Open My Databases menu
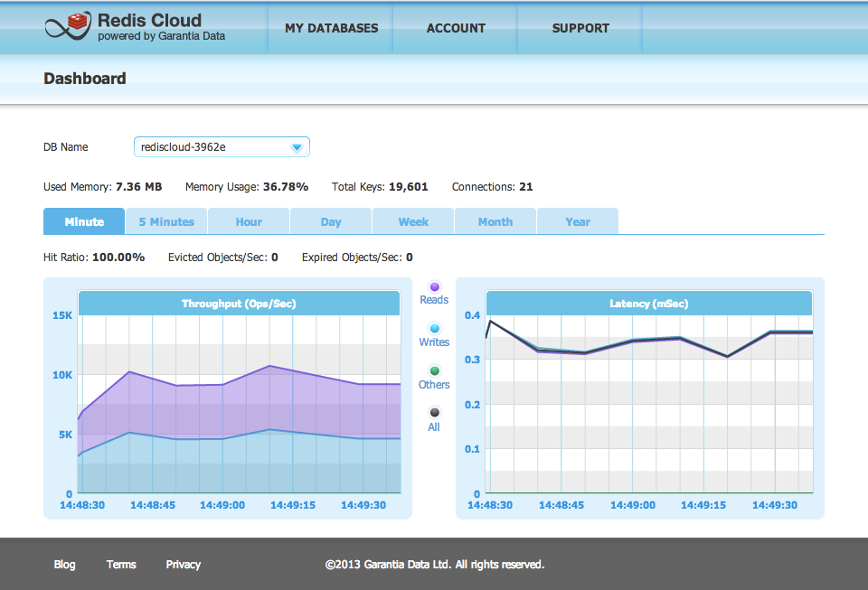 (x=331, y=28)
